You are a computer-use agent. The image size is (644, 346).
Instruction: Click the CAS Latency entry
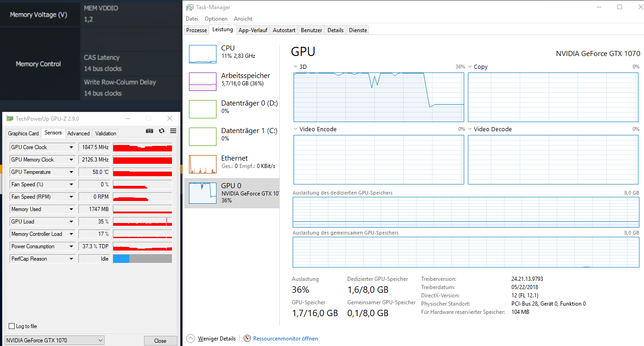coord(102,57)
